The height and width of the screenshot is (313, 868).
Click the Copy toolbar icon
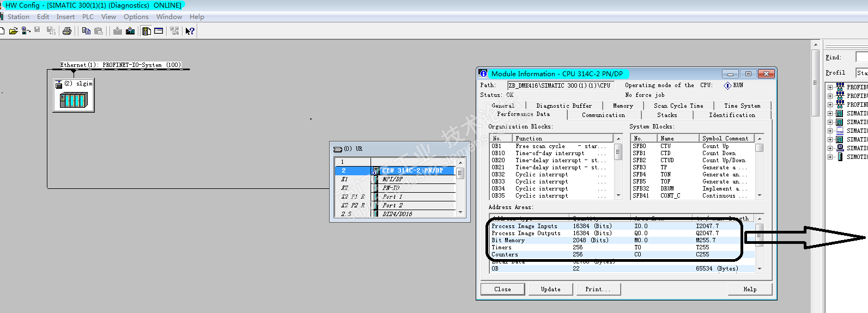[86, 31]
